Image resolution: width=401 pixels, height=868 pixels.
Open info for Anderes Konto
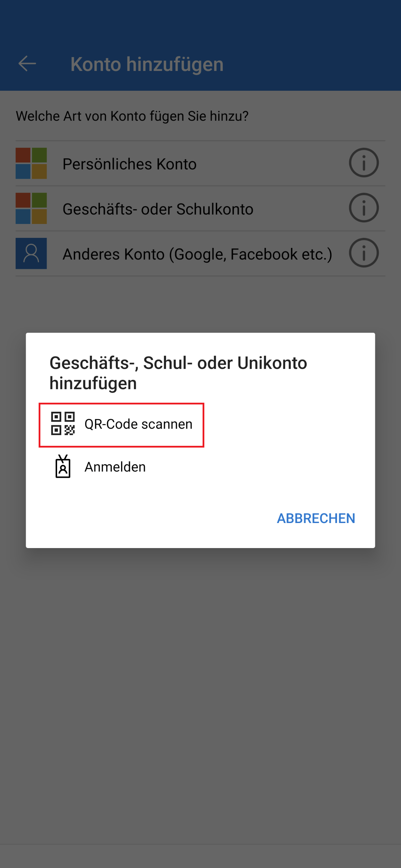point(364,253)
